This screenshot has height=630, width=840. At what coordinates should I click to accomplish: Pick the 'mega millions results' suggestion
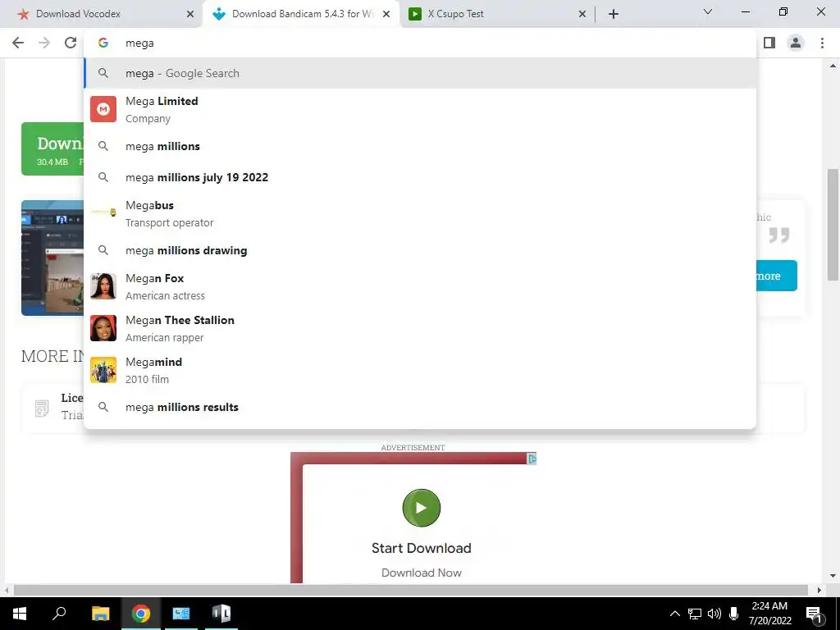point(421,407)
